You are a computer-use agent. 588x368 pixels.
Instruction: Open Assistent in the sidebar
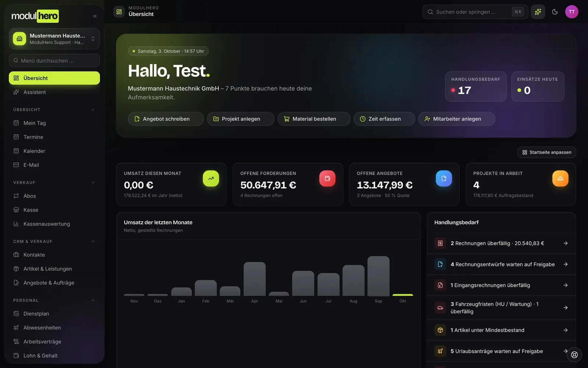[x=54, y=92]
